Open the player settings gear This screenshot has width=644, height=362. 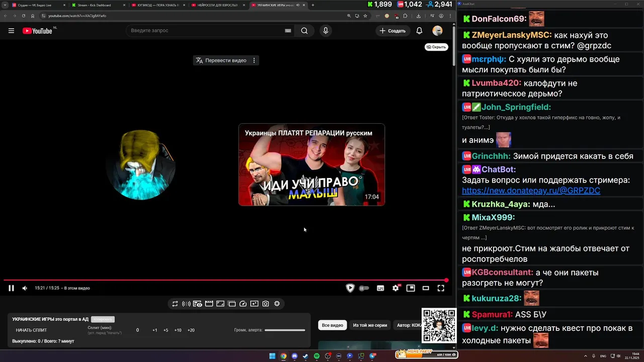tap(395, 288)
